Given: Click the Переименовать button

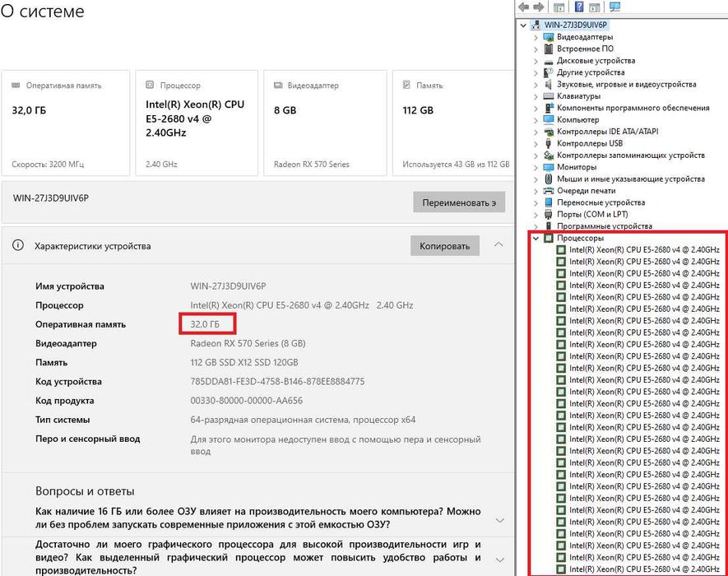Looking at the screenshot, I should (459, 202).
